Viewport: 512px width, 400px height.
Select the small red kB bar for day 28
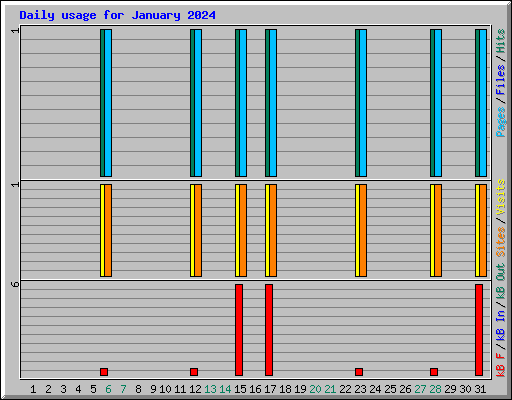coord(434,372)
